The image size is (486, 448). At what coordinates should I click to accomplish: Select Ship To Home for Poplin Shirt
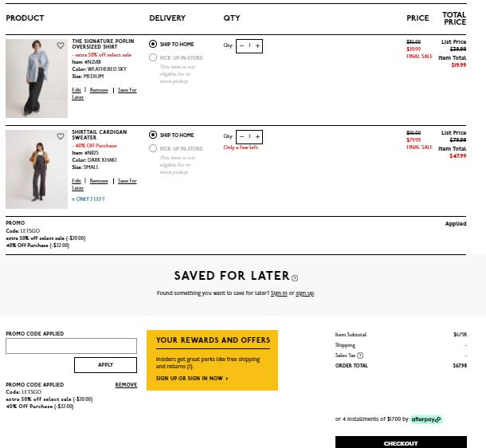(153, 44)
